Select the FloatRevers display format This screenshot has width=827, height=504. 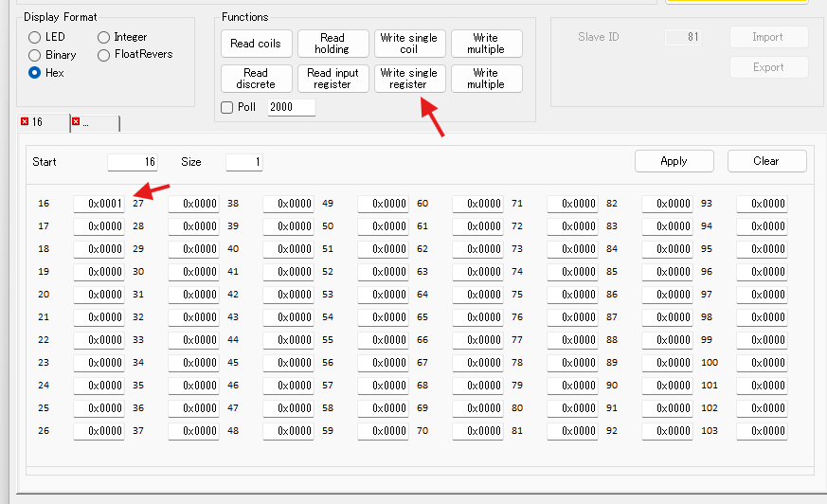click(104, 55)
